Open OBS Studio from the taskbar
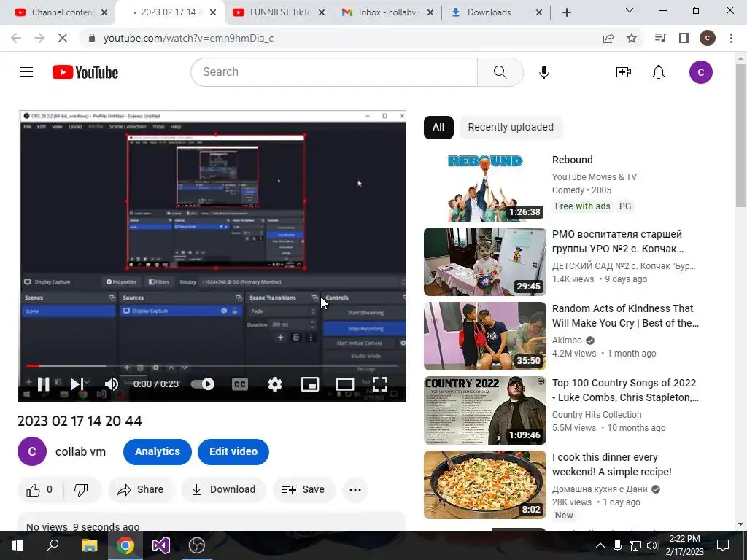Image resolution: width=747 pixels, height=560 pixels. (x=197, y=545)
